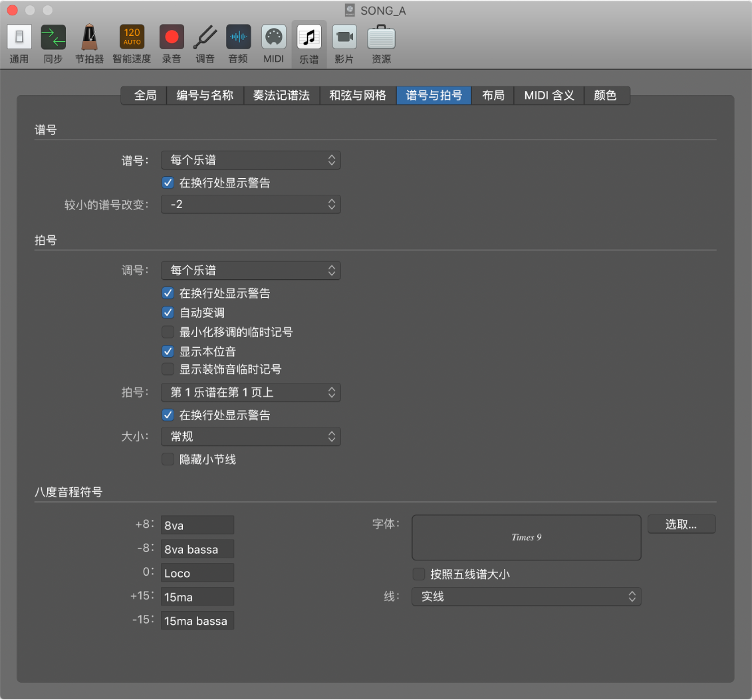Switch to the 颜色 tab

coord(605,96)
